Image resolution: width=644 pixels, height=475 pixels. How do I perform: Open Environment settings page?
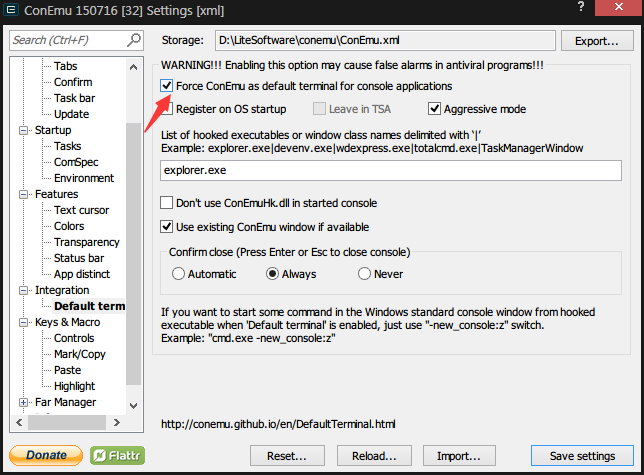(x=84, y=178)
